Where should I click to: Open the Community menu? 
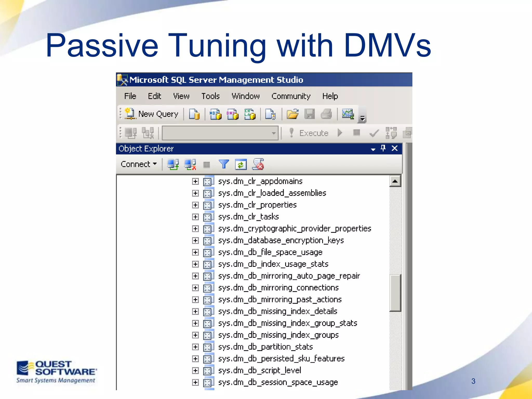coord(291,96)
